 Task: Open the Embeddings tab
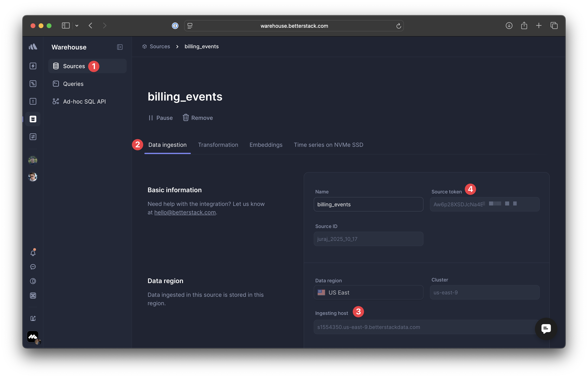click(266, 145)
